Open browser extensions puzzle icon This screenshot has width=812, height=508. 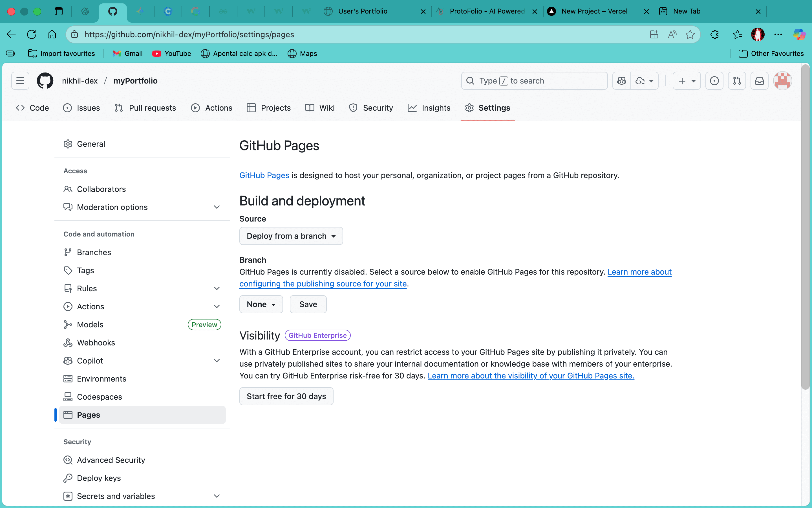[714, 34]
